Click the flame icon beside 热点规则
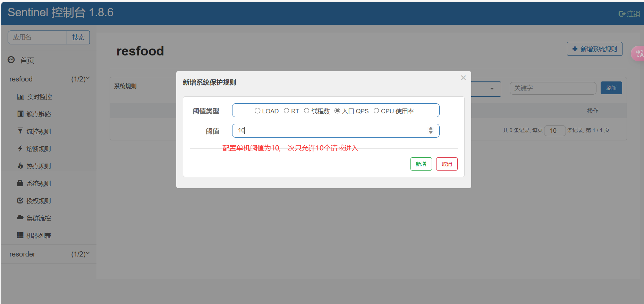This screenshot has width=644, height=304. (x=20, y=166)
